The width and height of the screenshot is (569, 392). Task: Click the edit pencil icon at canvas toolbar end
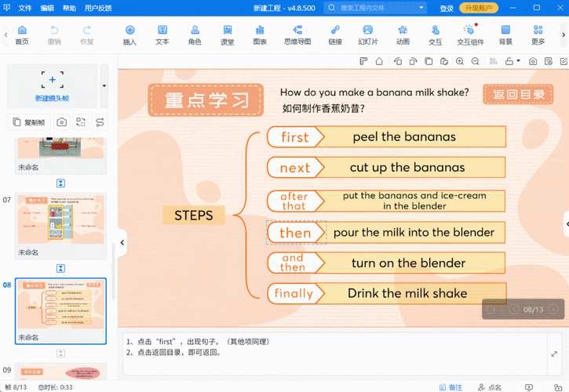564,61
